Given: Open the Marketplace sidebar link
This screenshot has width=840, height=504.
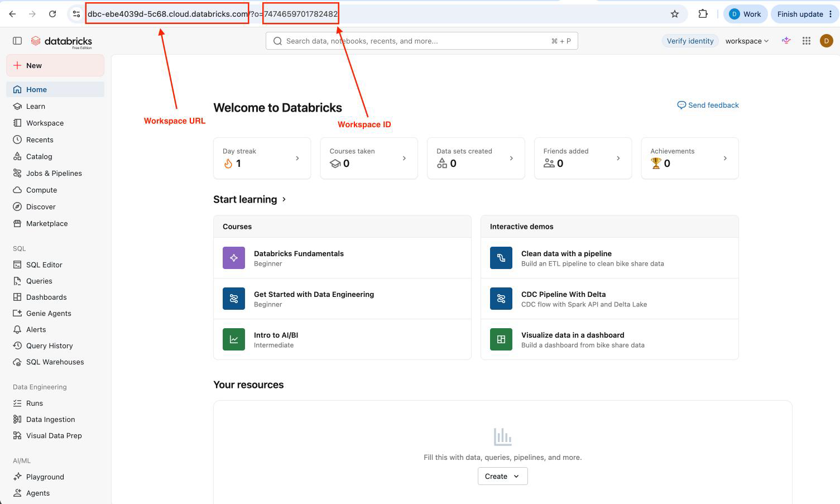Looking at the screenshot, I should coord(55,223).
